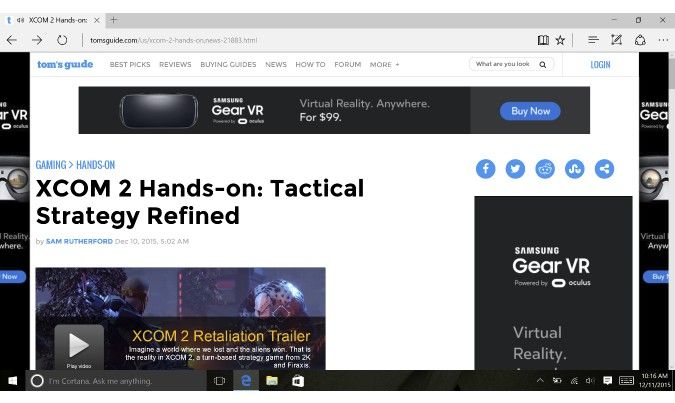This screenshot has width=675, height=403.
Task: Open File Explorer from the taskbar
Action: (x=272, y=381)
